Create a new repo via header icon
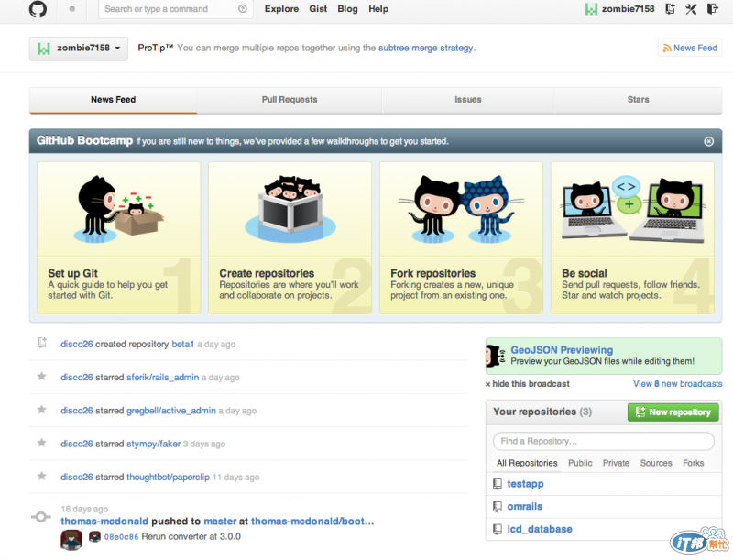733x560 pixels. (670, 9)
